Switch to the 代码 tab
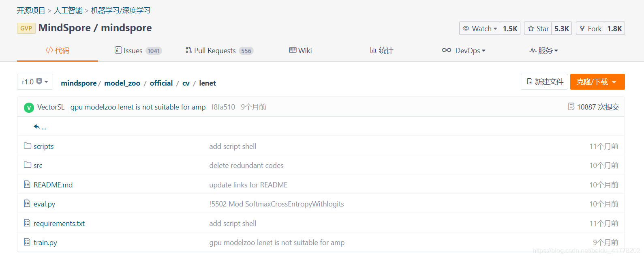Image resolution: width=644 pixels, height=258 pixels. click(x=58, y=50)
